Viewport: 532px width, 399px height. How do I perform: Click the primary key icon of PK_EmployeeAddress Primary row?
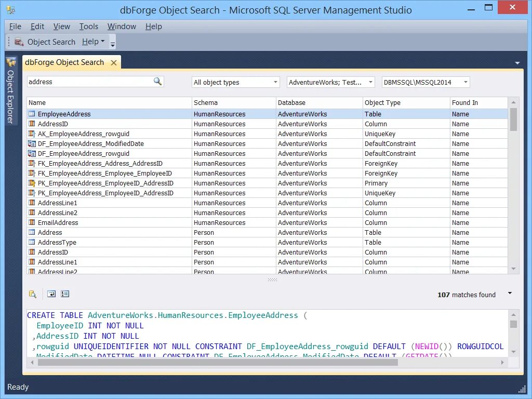click(32, 183)
